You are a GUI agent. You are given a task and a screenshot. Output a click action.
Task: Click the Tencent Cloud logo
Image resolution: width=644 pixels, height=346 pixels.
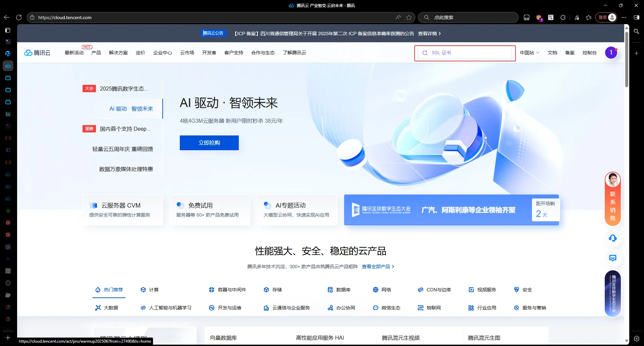[37, 53]
